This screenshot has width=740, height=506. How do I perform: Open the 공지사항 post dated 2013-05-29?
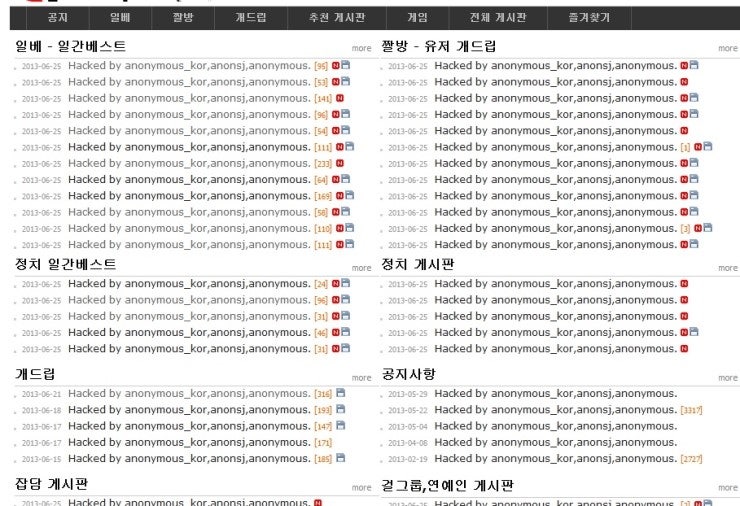point(555,393)
